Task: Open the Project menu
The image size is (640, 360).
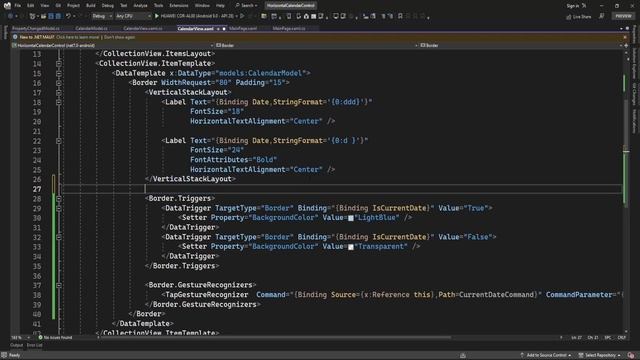Action: click(73, 5)
